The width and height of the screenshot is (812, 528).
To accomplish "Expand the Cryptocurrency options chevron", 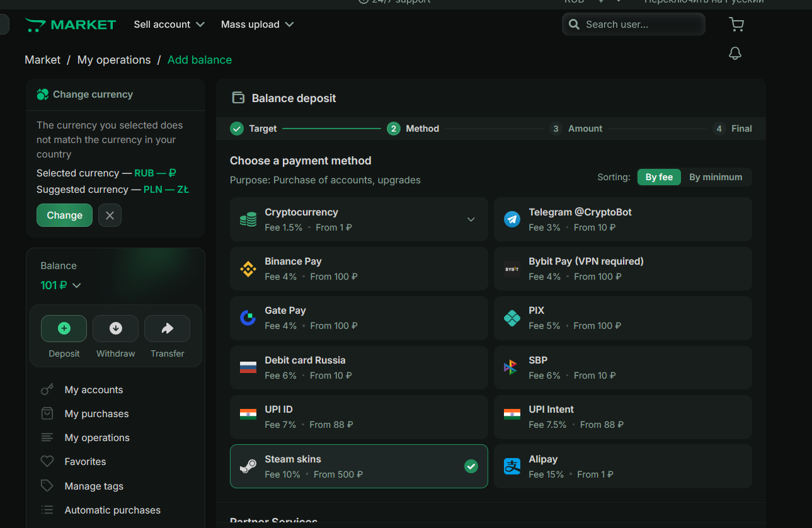I will click(471, 219).
